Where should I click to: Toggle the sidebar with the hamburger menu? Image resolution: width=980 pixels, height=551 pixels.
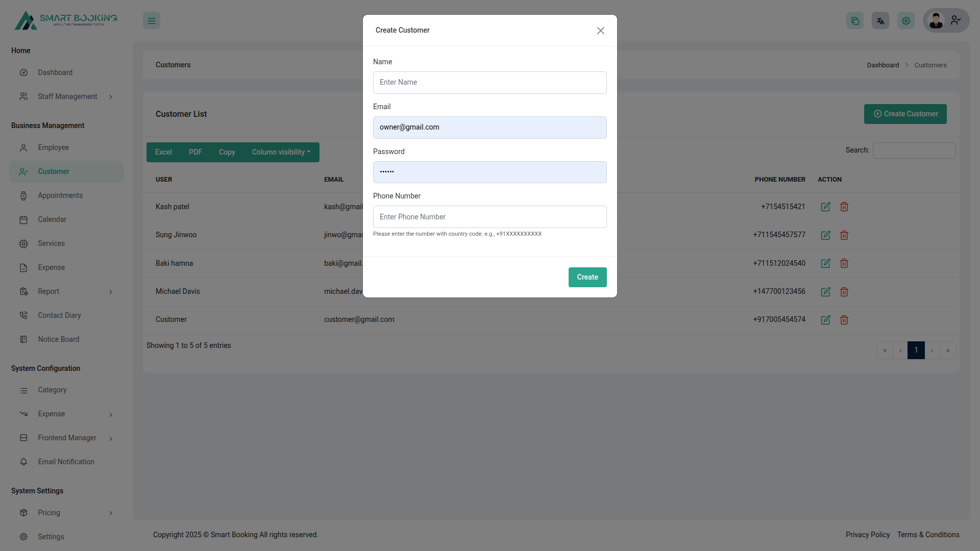(x=151, y=20)
